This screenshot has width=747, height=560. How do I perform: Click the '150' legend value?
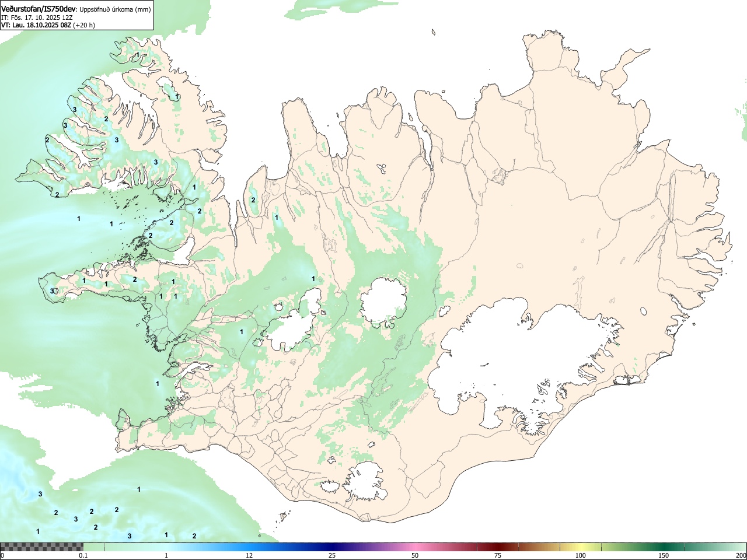coord(664,555)
